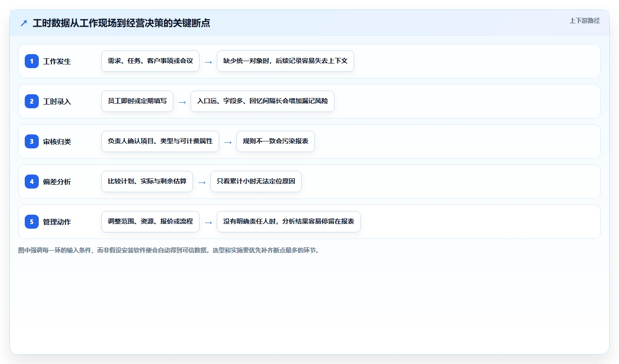Click the 调整范围、资源、报价或流程 box
This screenshot has height=364, width=619.
150,222
